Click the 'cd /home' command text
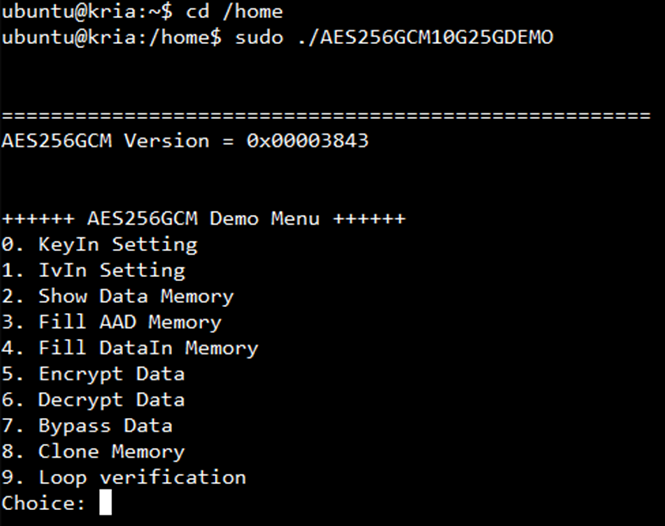The width and height of the screenshot is (665, 526). (x=234, y=11)
